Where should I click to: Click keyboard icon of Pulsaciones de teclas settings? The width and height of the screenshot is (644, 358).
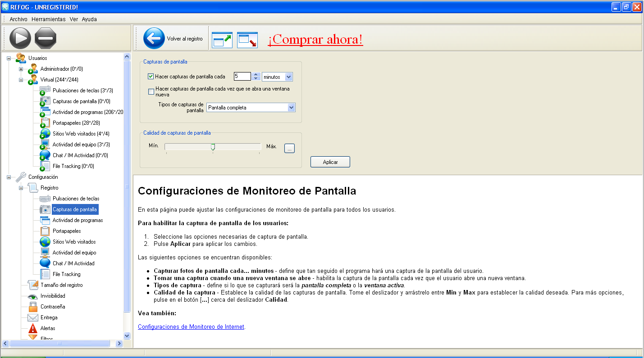click(x=45, y=199)
